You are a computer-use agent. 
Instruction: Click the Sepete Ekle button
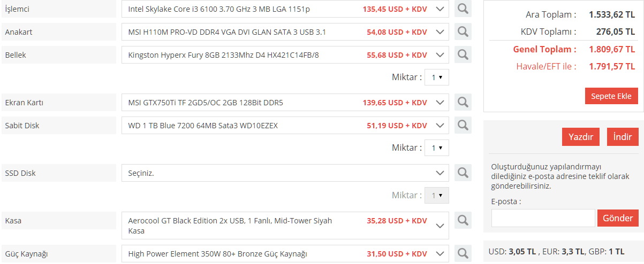[611, 96]
